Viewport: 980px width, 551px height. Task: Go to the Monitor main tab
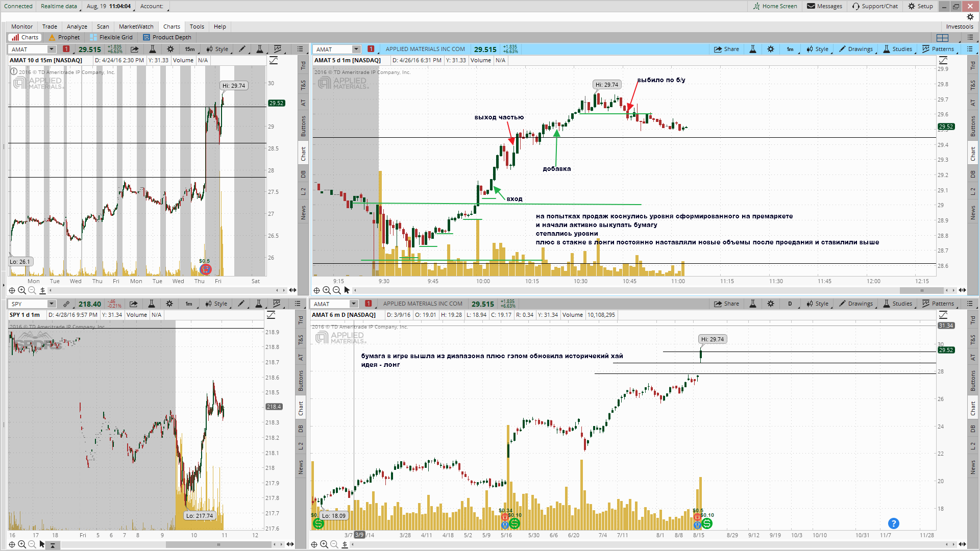(x=22, y=27)
